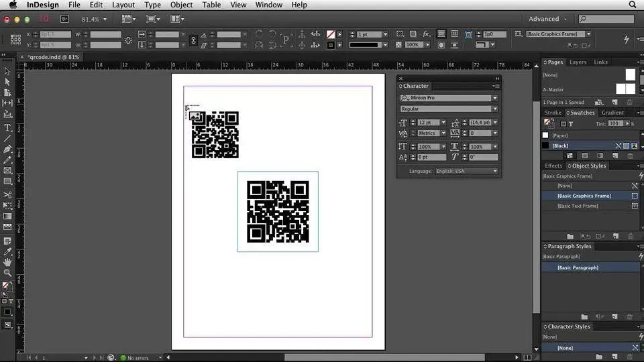Open the File menu
This screenshot has width=644, height=362.
tap(74, 5)
